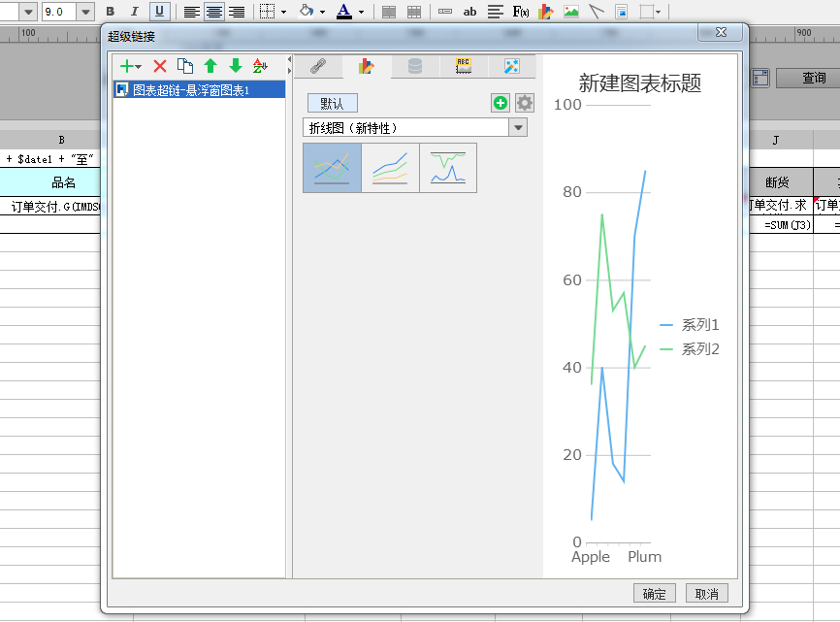Insert rich text lines icon
Screen dimensions: 840x622
click(x=495, y=12)
